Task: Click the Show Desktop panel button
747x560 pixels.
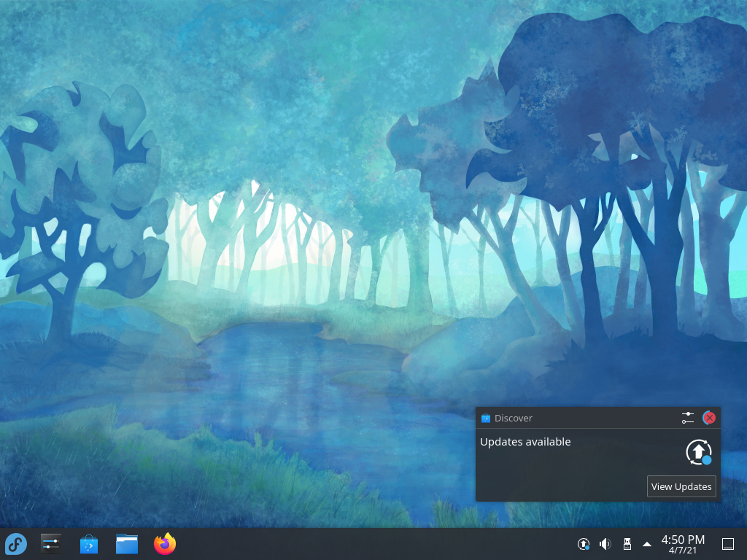Action: (x=728, y=544)
